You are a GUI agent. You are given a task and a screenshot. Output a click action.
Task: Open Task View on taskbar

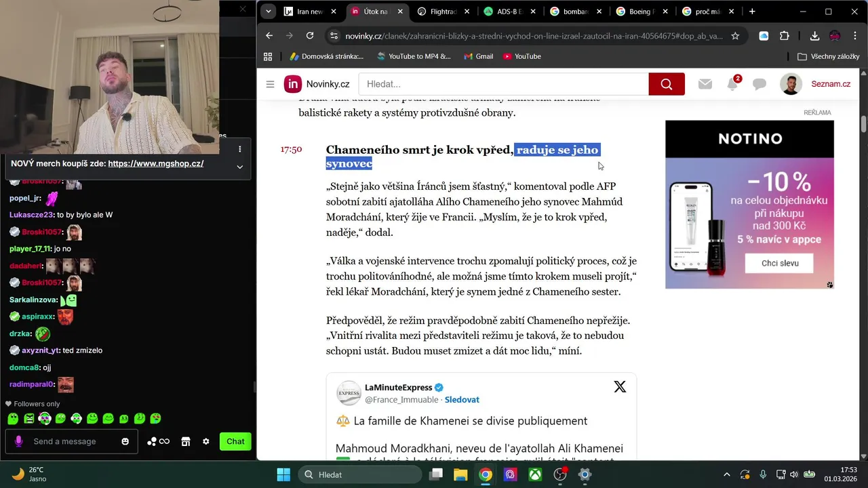click(436, 474)
